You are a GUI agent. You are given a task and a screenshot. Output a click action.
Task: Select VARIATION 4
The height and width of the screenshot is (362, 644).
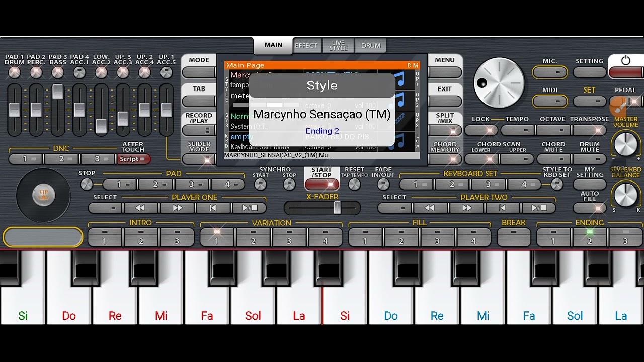[326, 237]
